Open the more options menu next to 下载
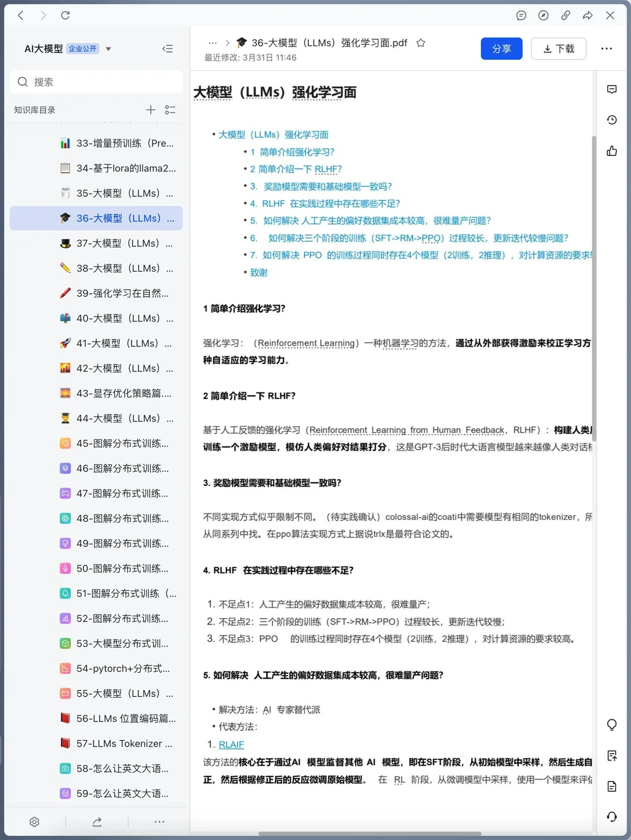Viewport: 631px width, 840px height. [x=606, y=48]
